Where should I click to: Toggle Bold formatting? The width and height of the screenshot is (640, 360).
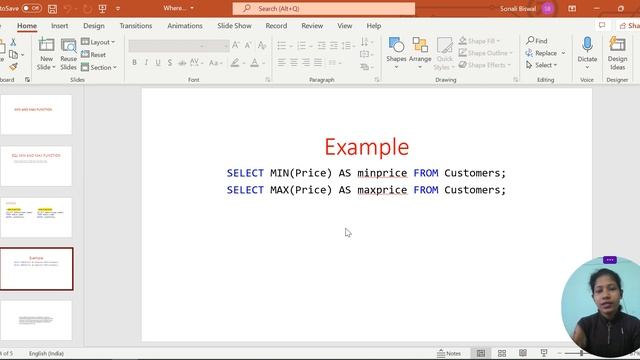point(134,63)
